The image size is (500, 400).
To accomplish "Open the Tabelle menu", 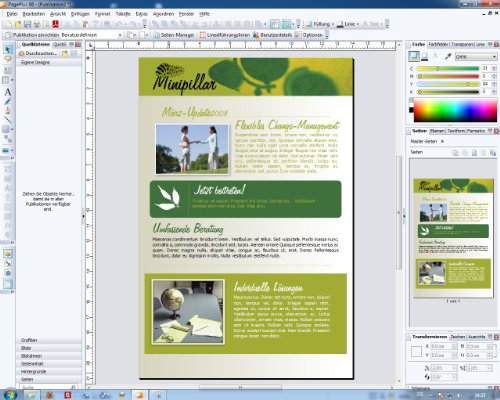I will 123,14.
